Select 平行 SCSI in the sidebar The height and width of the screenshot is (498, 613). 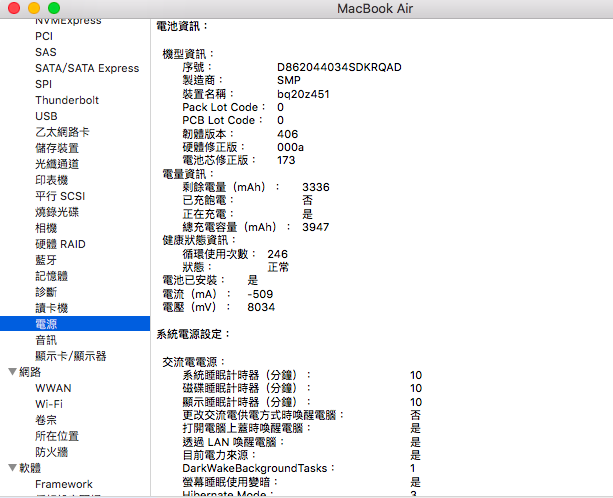(x=60, y=196)
